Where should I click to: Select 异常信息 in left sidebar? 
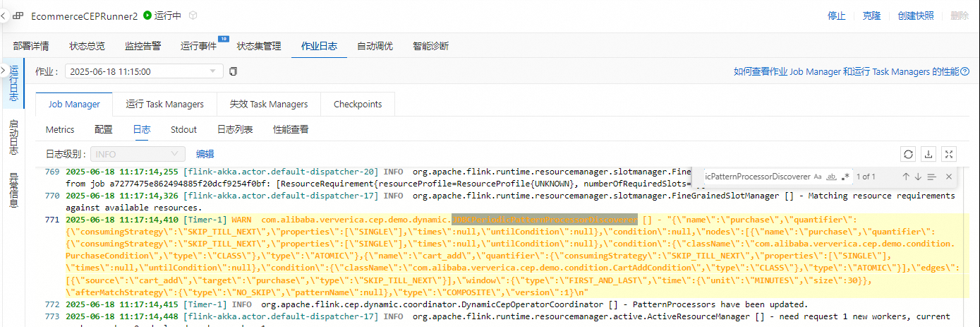[13, 190]
